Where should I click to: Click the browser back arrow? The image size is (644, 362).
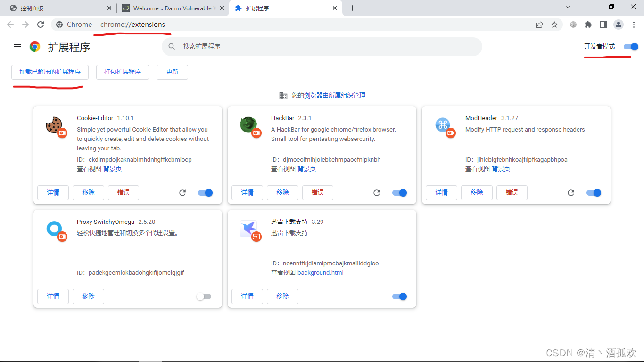(10, 25)
